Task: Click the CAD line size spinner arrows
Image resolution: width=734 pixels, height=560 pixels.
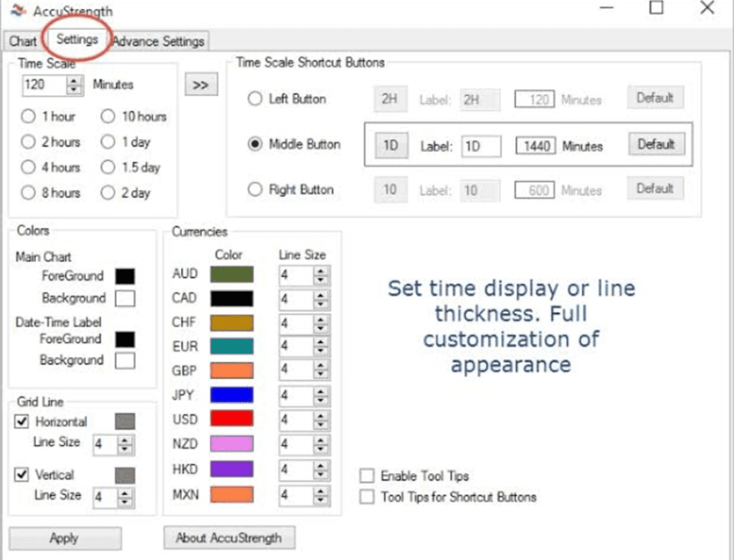Action: [x=320, y=300]
